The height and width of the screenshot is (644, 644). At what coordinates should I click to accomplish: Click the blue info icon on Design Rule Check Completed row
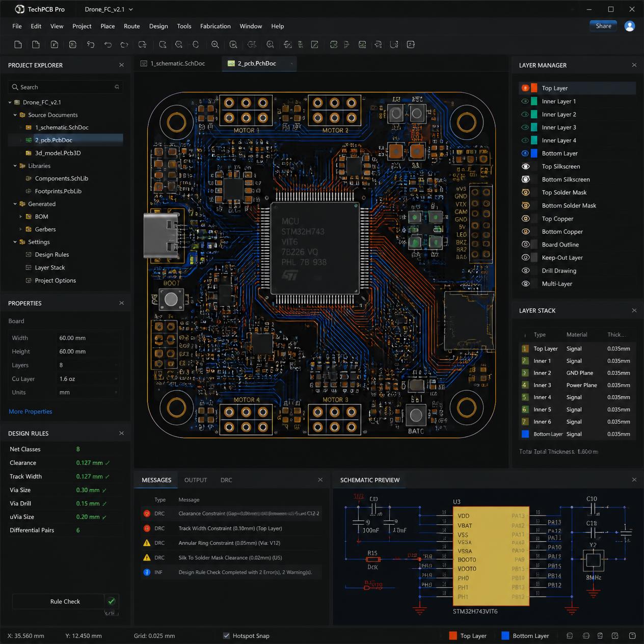tap(147, 572)
